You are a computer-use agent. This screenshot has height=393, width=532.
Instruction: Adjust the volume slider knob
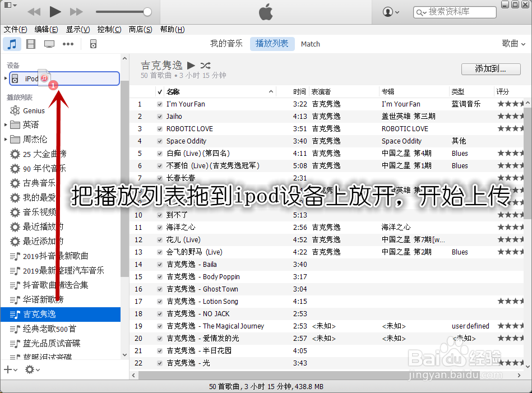(147, 12)
